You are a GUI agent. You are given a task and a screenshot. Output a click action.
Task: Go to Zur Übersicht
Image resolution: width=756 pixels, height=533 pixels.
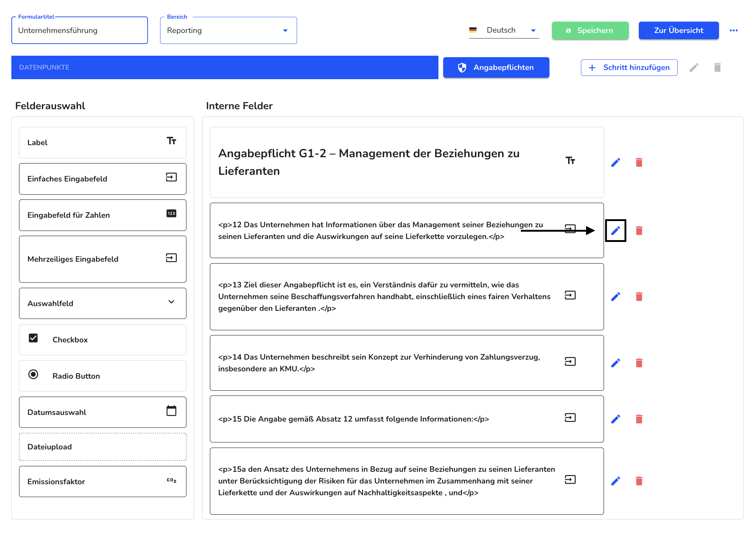[x=679, y=30]
